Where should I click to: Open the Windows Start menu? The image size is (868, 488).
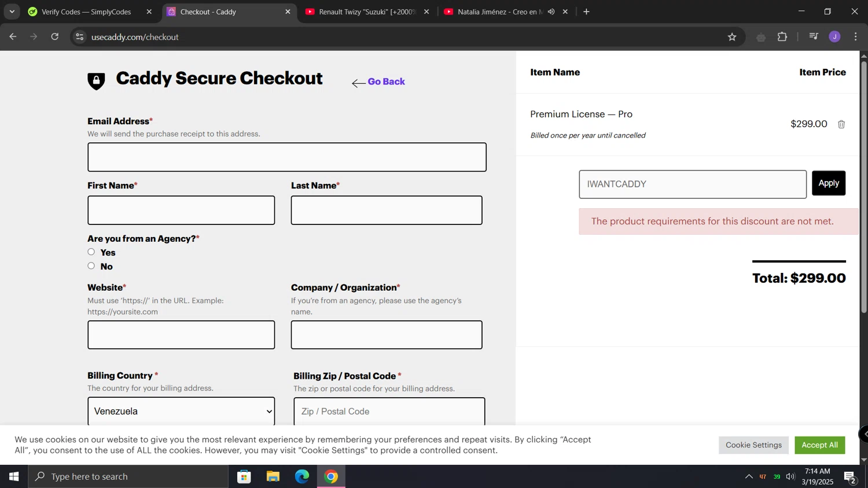(14, 476)
